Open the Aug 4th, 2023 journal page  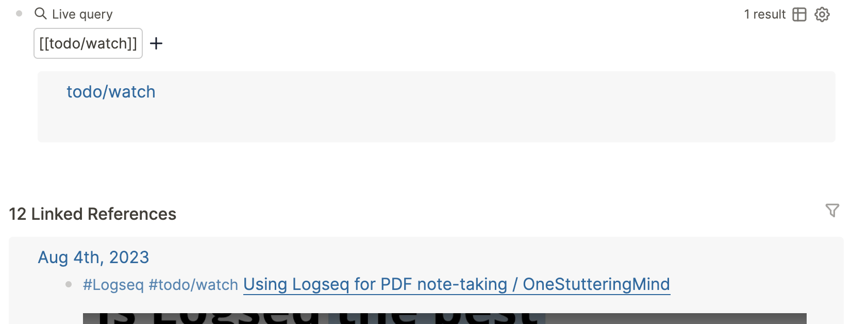click(x=93, y=257)
